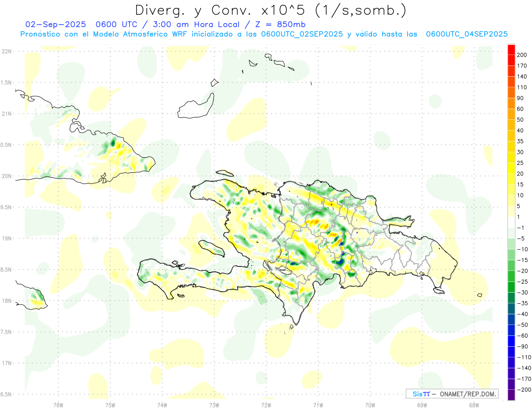Click the positive '35' color scale value
This screenshot has width=532, height=411.
pos(520,141)
